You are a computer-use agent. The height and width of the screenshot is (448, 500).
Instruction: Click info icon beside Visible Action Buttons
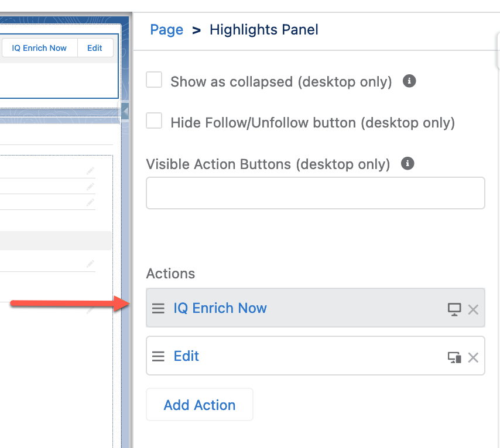(407, 163)
